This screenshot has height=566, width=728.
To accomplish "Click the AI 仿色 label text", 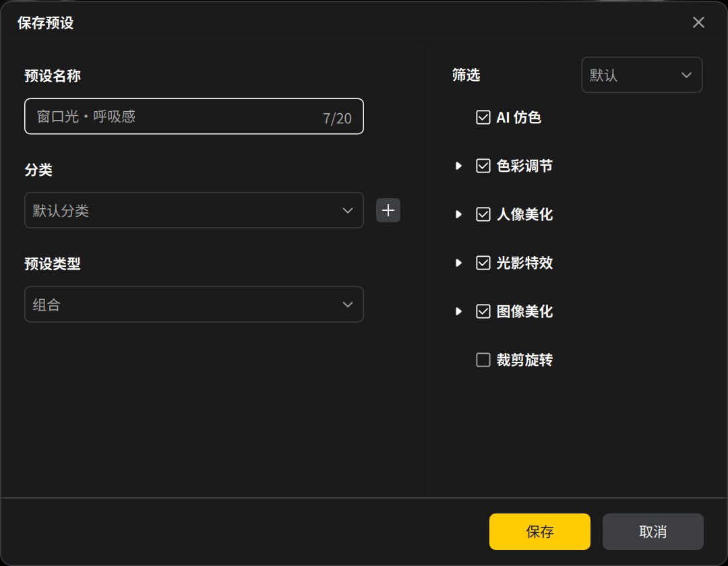I will click(518, 117).
